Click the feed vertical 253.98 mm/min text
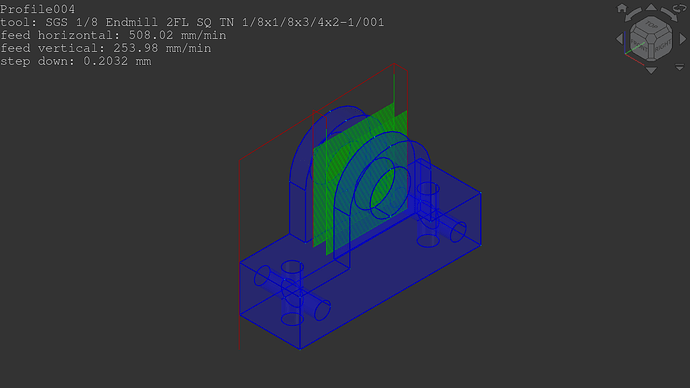Image resolution: width=690 pixels, height=388 pixels. point(106,48)
